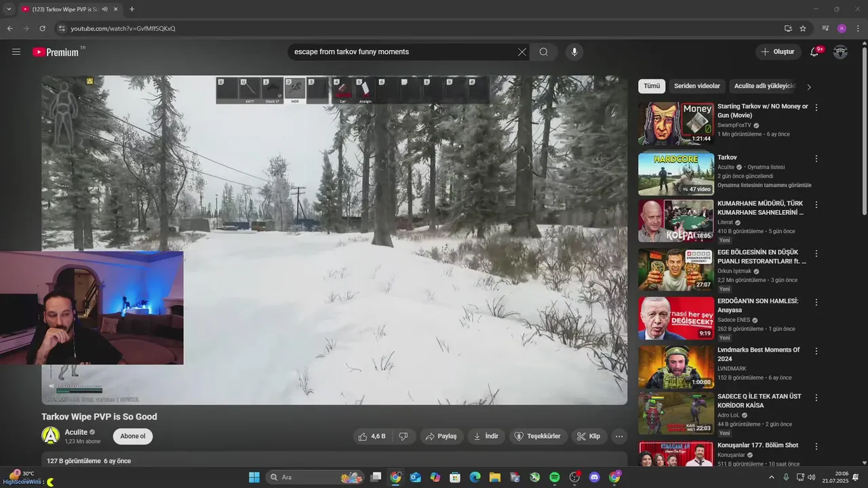Screen dimensions: 868x488
Task: Open options for Lvndmarks Best Moments video
Action: (x=816, y=351)
